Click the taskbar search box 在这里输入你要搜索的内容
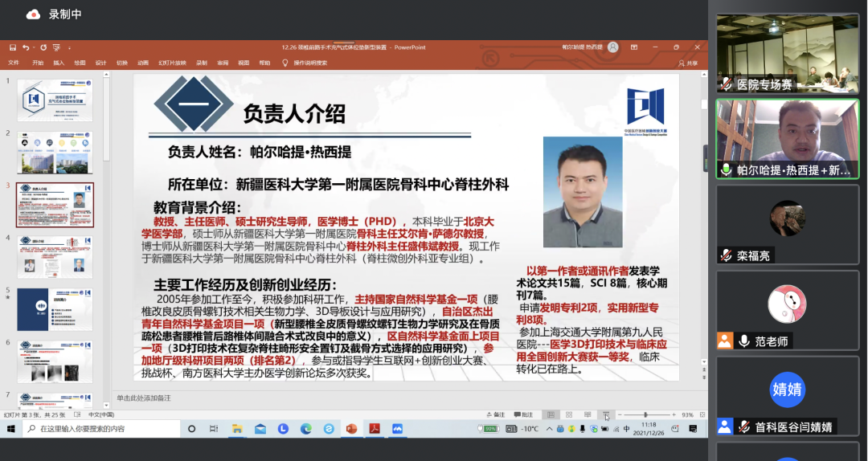868x461 pixels. [101, 429]
